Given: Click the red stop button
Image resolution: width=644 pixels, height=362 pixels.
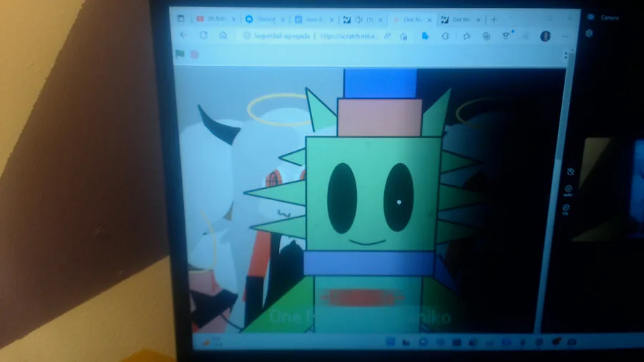Looking at the screenshot, I should coord(195,54).
